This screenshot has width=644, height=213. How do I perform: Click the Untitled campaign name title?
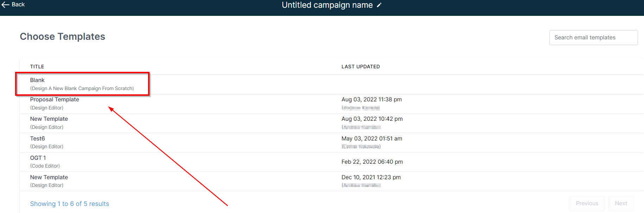tap(327, 5)
